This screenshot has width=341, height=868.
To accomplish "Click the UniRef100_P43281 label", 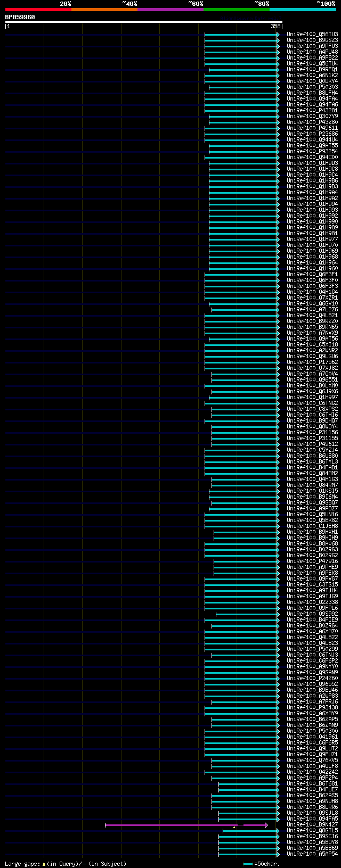I will click(312, 110).
